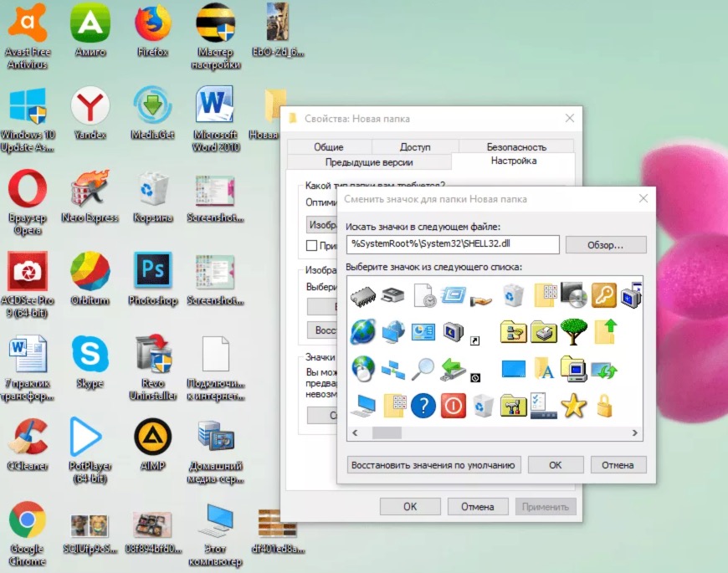Select the Корзина recycle bin on desktop
This screenshot has height=573, width=728.
click(153, 197)
